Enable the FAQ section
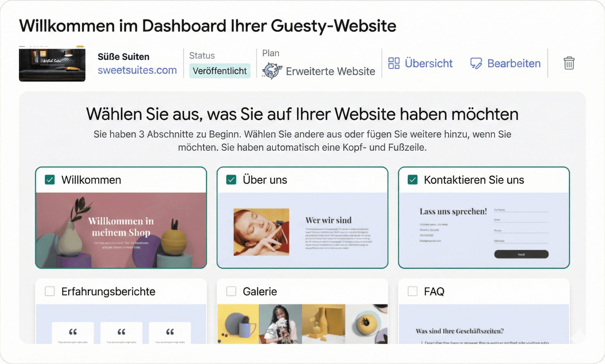 click(x=412, y=291)
